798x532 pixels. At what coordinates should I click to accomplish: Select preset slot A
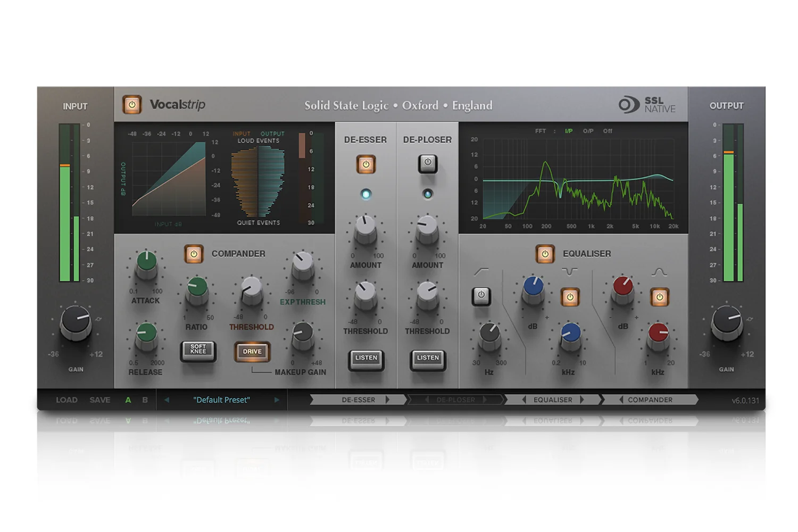tap(128, 400)
